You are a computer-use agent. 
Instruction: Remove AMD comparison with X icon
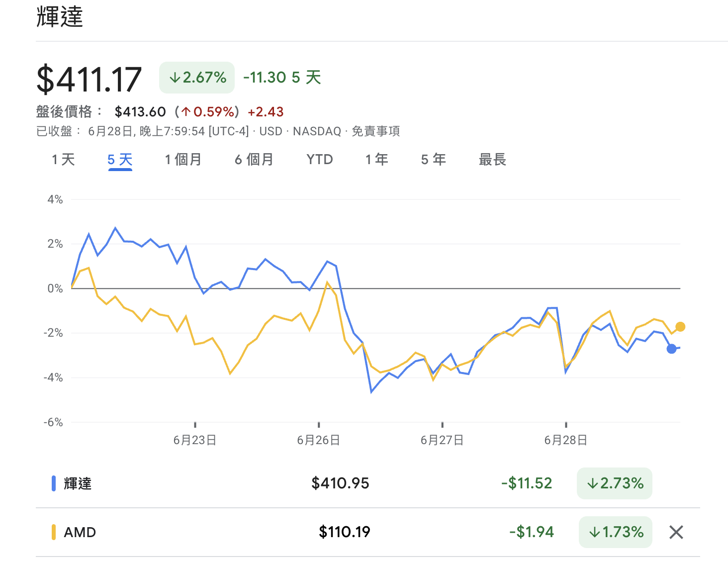click(x=676, y=532)
